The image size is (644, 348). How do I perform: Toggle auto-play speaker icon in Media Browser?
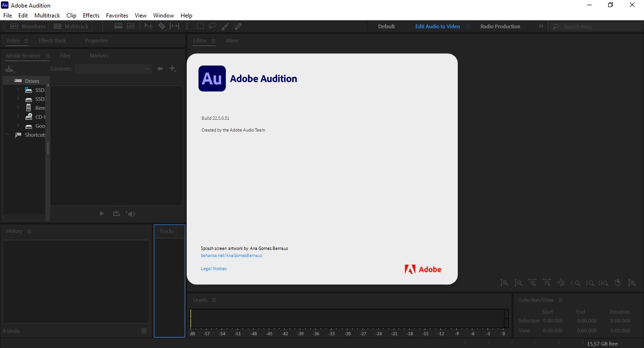tap(131, 214)
